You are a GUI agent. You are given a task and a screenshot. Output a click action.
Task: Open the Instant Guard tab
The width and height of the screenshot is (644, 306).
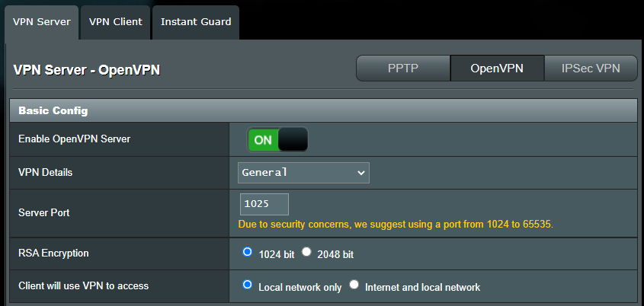click(196, 22)
